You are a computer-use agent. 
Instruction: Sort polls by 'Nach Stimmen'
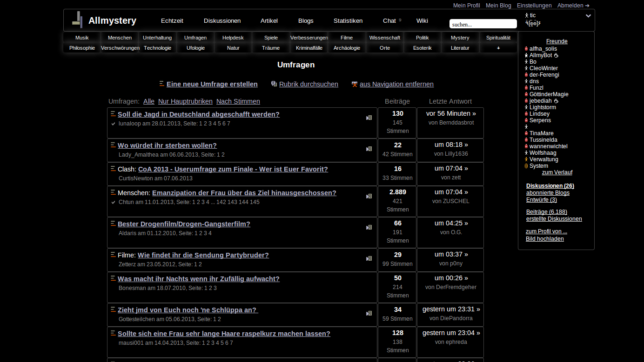(x=238, y=101)
